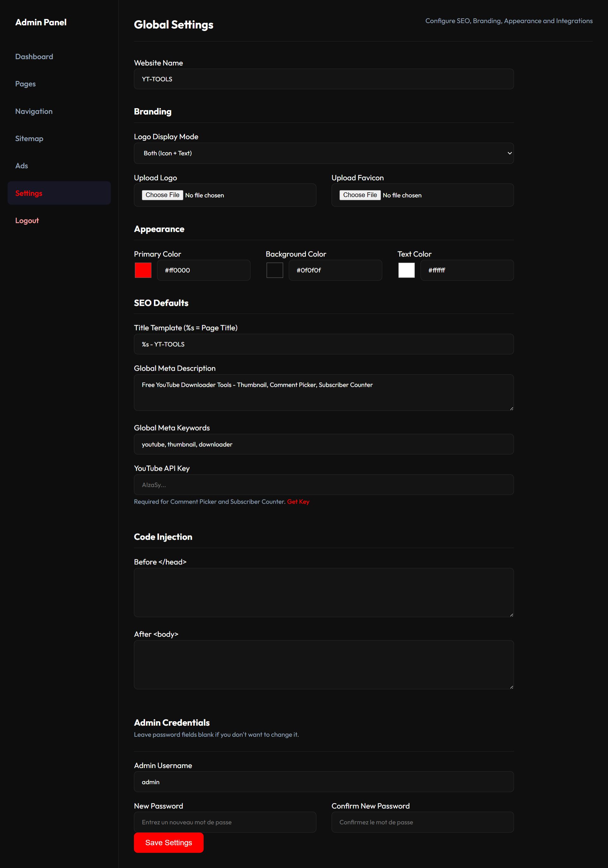
Task: Focus the YouTube API Key field
Action: coord(324,485)
